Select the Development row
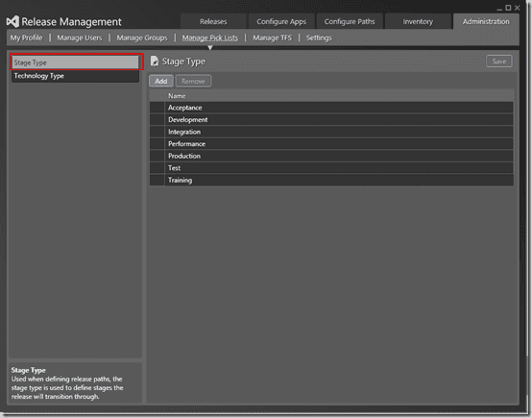This screenshot has width=532, height=418. [x=331, y=119]
